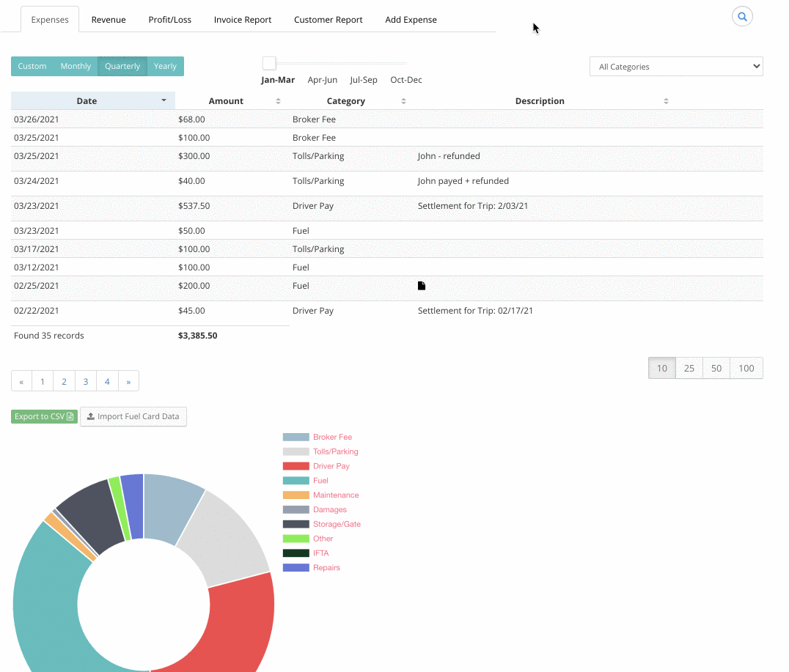
Task: Open All Categories dropdown
Action: [676, 67]
